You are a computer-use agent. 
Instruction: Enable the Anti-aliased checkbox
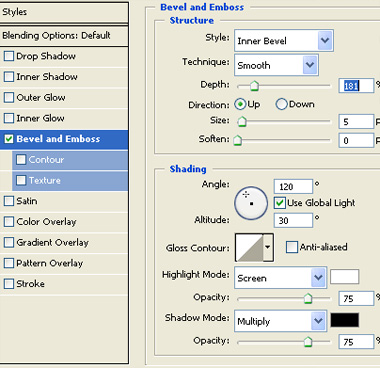click(292, 247)
